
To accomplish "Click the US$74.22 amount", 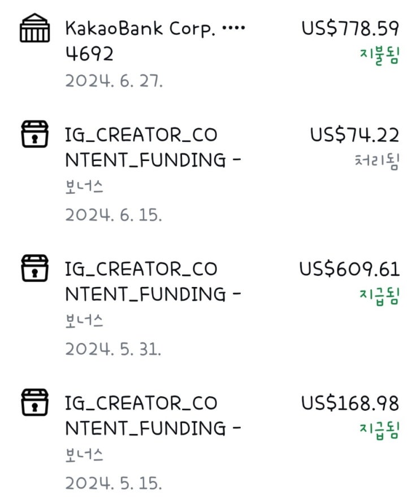I will pyautogui.click(x=354, y=135).
